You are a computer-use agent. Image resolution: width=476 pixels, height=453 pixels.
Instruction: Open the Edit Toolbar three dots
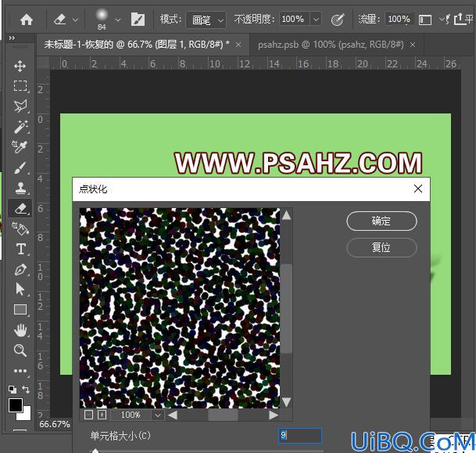coord(20,371)
